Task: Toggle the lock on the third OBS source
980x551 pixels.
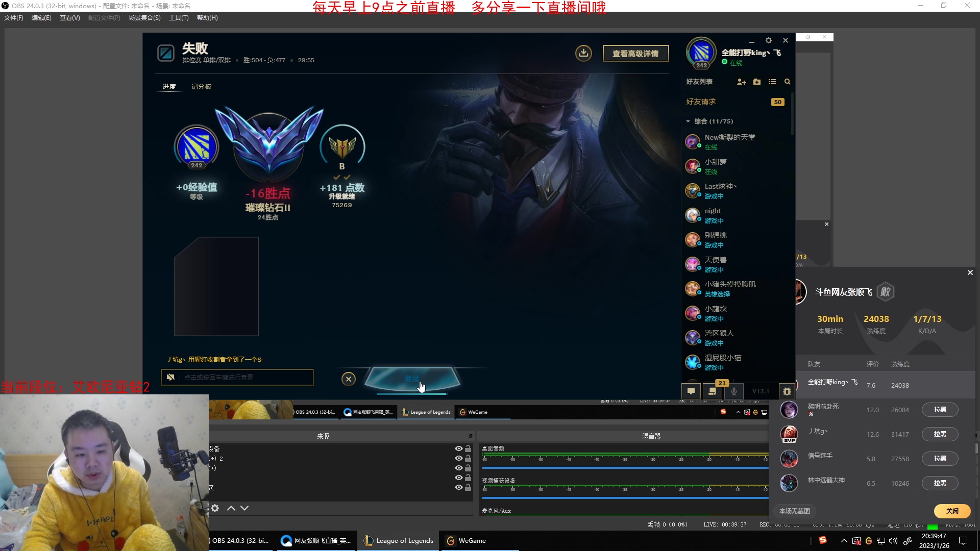Action: [x=468, y=468]
